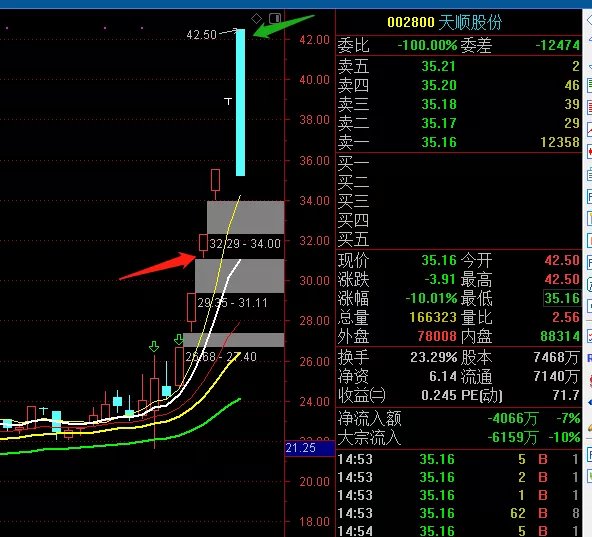Image resolution: width=592 pixels, height=537 pixels.
Task: Select the 卖五 35.21 sell order row
Action: point(458,66)
